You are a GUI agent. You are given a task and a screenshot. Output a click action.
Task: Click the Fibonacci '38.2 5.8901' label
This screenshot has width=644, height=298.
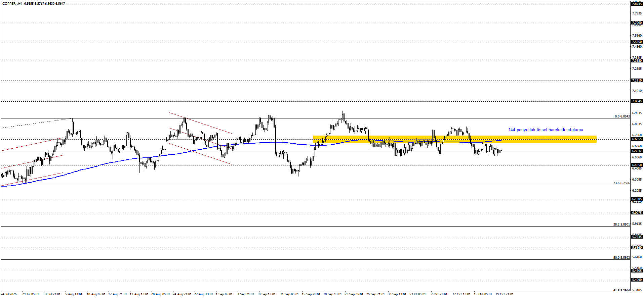621,225
